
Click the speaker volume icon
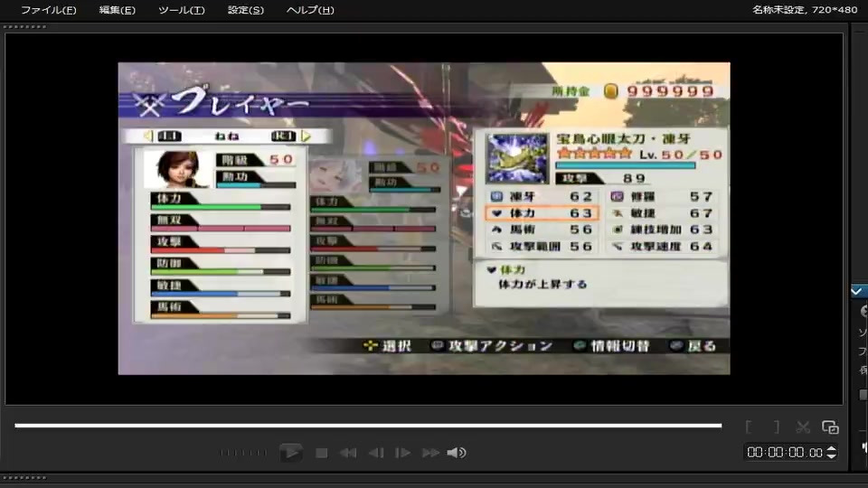[x=456, y=453]
